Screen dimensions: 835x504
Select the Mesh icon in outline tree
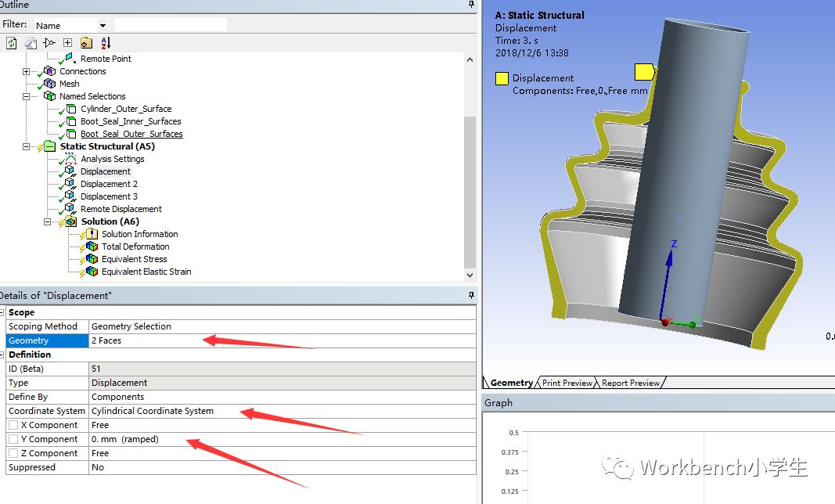coord(49,84)
